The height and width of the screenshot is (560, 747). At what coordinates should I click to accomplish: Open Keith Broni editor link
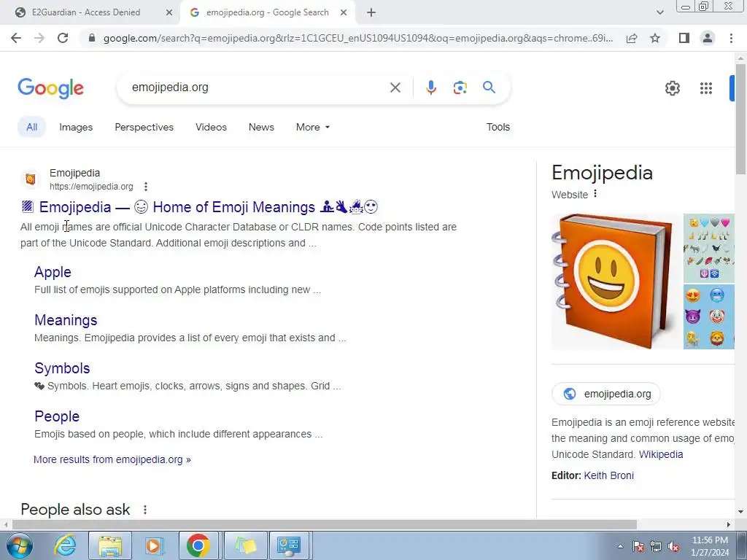tap(609, 475)
